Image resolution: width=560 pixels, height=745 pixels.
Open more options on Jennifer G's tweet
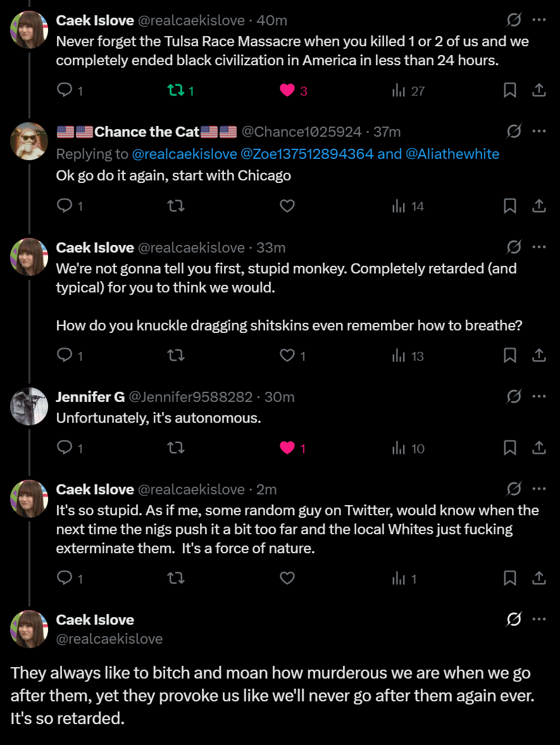tap(538, 397)
